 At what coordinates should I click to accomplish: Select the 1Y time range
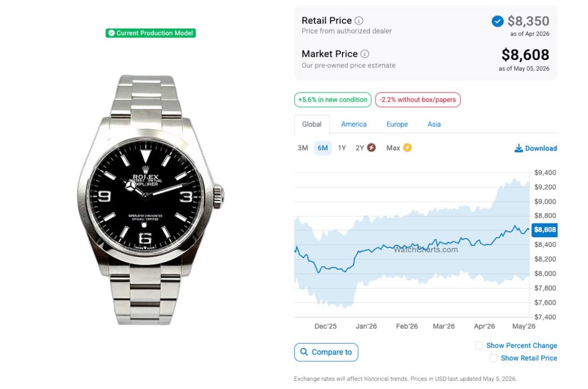click(342, 148)
